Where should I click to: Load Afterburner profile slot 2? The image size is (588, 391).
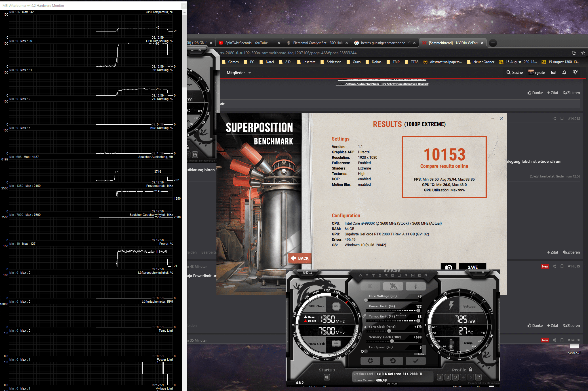[x=448, y=377]
